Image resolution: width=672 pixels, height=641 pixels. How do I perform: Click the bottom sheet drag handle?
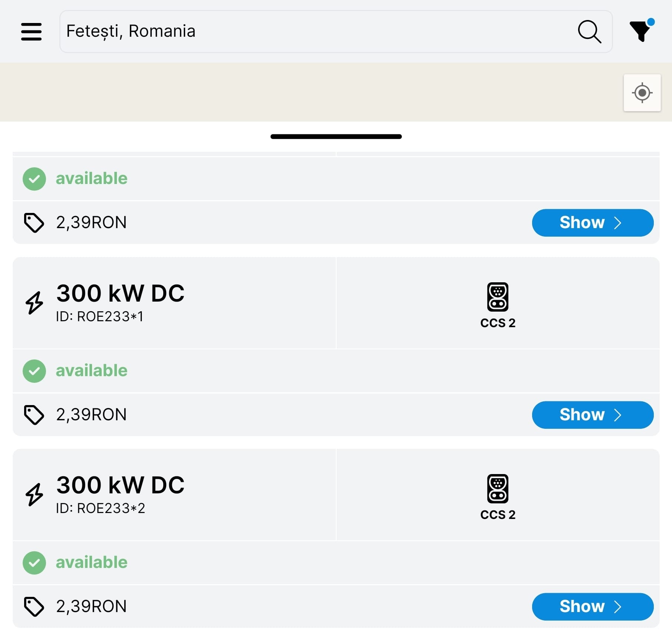click(x=336, y=137)
